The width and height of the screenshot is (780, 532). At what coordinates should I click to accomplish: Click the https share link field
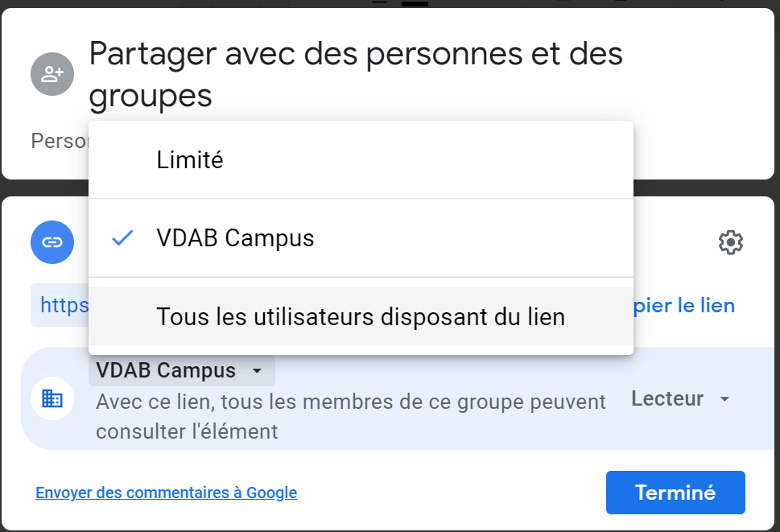[60, 305]
